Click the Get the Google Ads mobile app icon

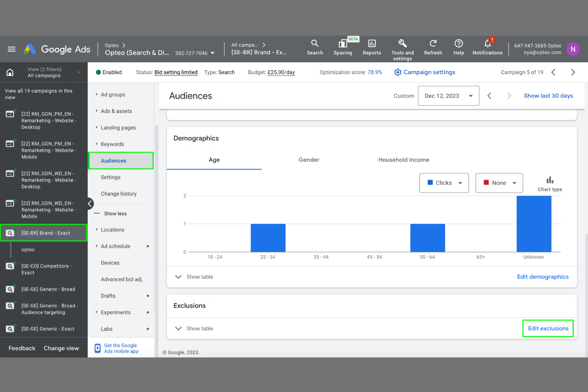click(x=97, y=348)
